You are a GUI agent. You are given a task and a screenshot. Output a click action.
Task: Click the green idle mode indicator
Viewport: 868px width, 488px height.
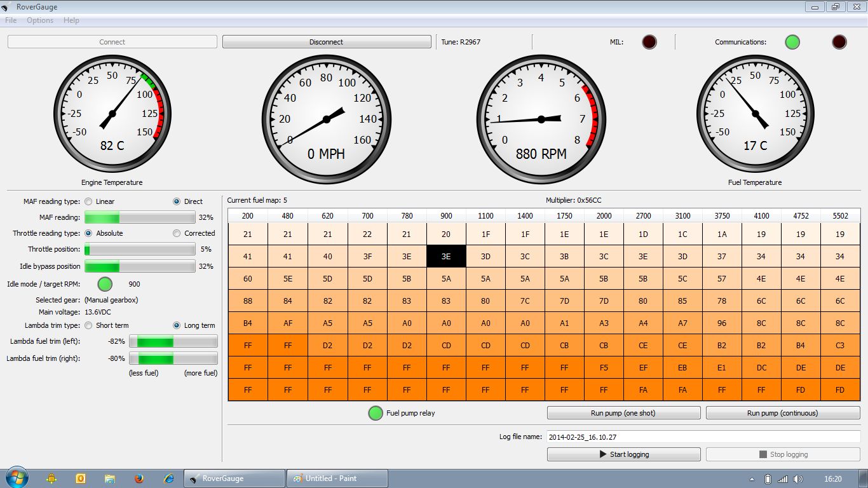105,284
